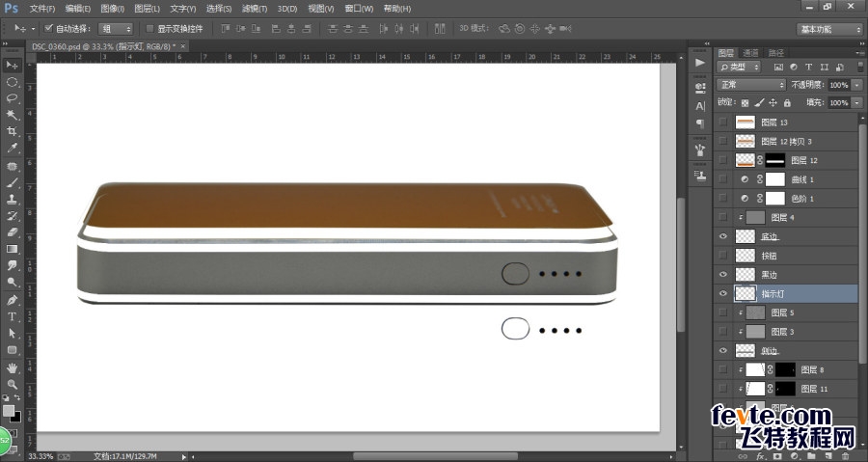This screenshot has width=868, height=462.
Task: Activate the Hand tool
Action: point(12,367)
